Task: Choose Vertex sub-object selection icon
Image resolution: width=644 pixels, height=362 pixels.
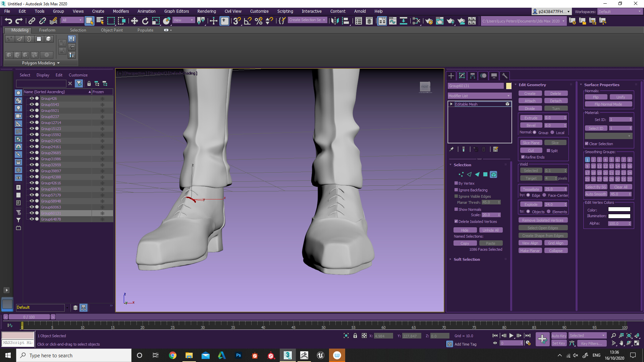Action: (x=461, y=174)
